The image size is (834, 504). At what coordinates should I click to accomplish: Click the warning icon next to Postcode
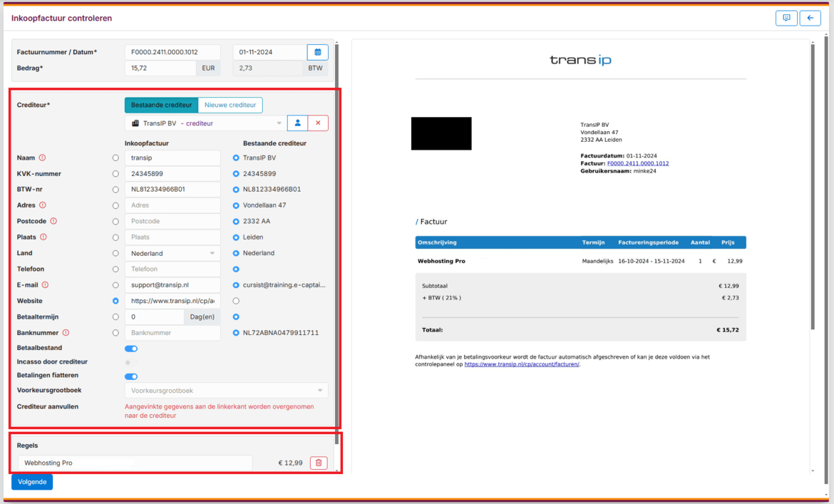click(53, 221)
